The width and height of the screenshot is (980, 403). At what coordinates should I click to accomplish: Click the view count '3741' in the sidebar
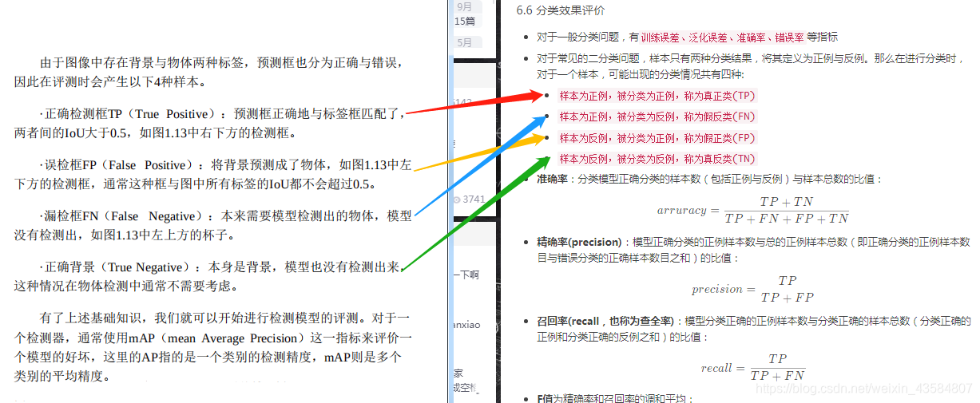(x=474, y=200)
